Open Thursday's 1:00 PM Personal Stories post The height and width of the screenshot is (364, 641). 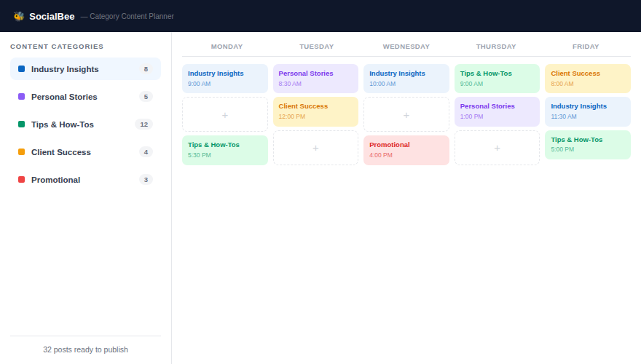497,111
